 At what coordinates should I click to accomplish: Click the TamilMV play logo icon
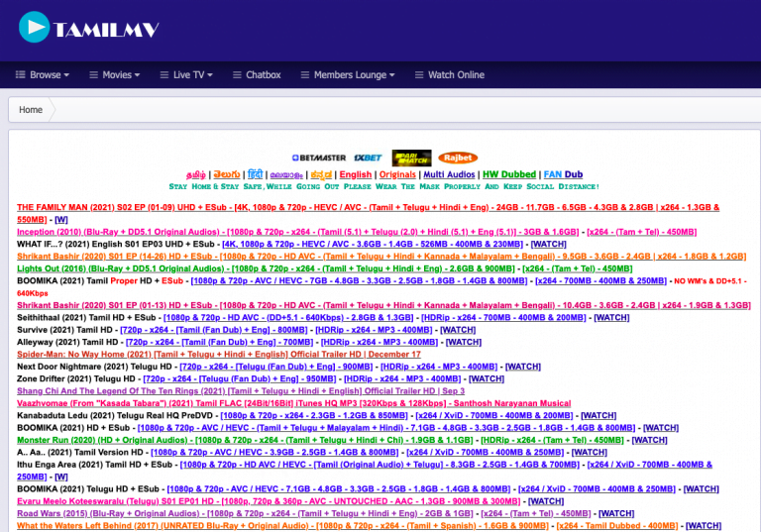point(34,27)
